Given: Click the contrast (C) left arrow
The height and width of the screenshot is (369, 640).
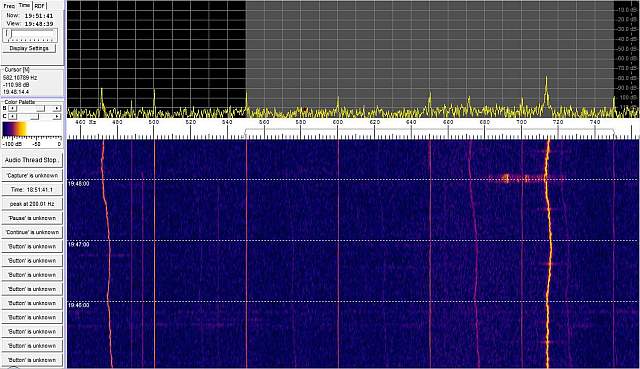Looking at the screenshot, I should (12, 117).
